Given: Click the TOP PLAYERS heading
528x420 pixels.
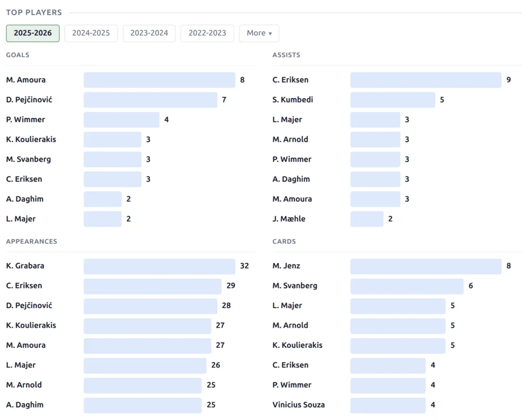Looking at the screenshot, I should tap(34, 12).
